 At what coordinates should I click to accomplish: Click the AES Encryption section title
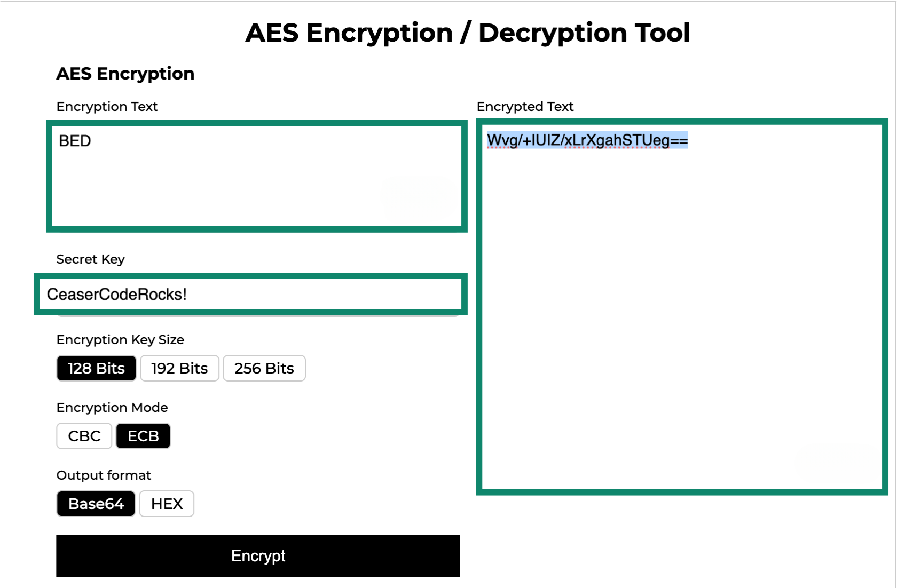tap(125, 74)
